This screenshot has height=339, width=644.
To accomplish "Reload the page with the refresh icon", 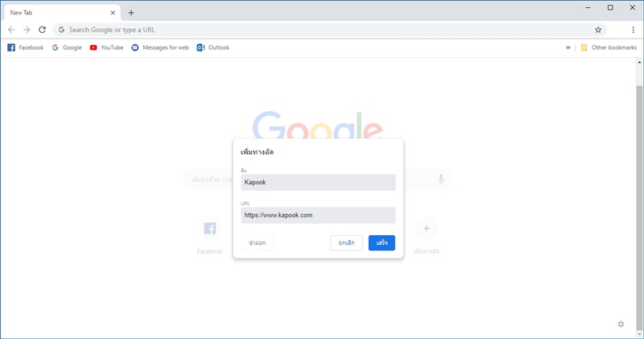I will [x=42, y=30].
